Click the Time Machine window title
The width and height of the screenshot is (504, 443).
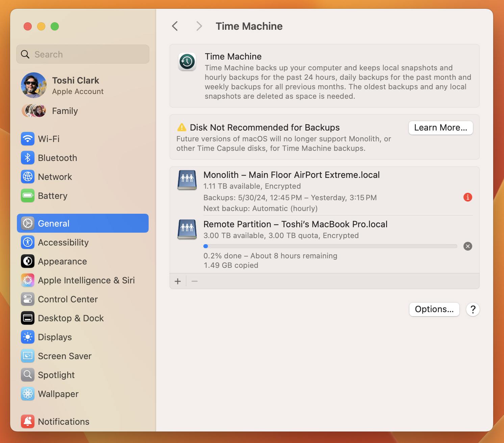pos(249,26)
